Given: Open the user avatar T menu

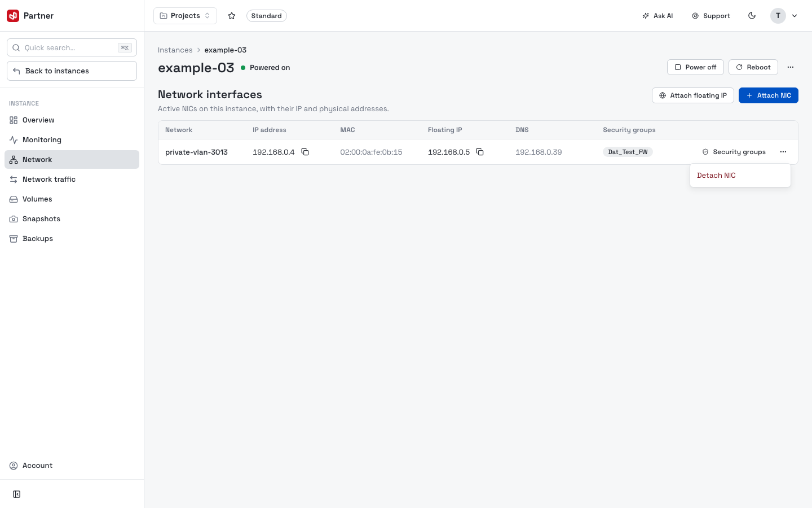Looking at the screenshot, I should pyautogui.click(x=784, y=16).
